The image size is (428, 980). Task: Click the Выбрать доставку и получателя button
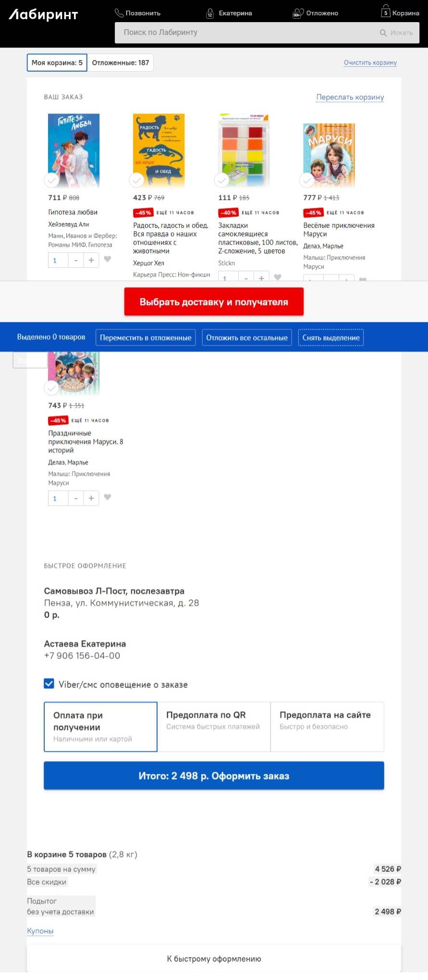point(214,302)
